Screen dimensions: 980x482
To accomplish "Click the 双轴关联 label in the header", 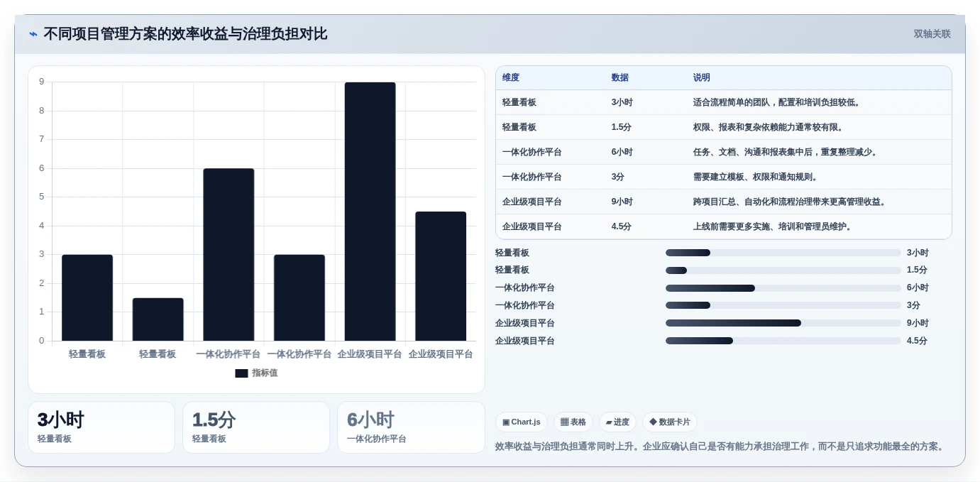I will 932,34.
